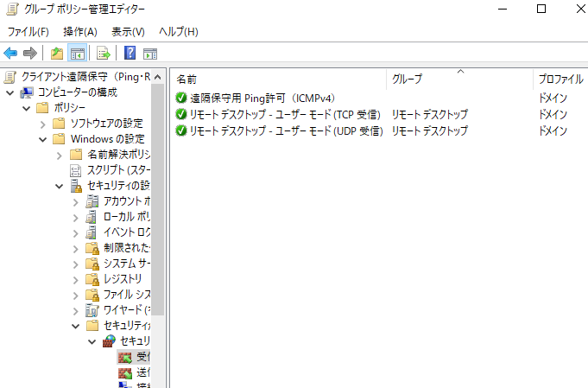Select リモート デスクトップ ユーザー モード (TCP 受信) rule
The width and height of the screenshot is (588, 388).
tap(285, 114)
